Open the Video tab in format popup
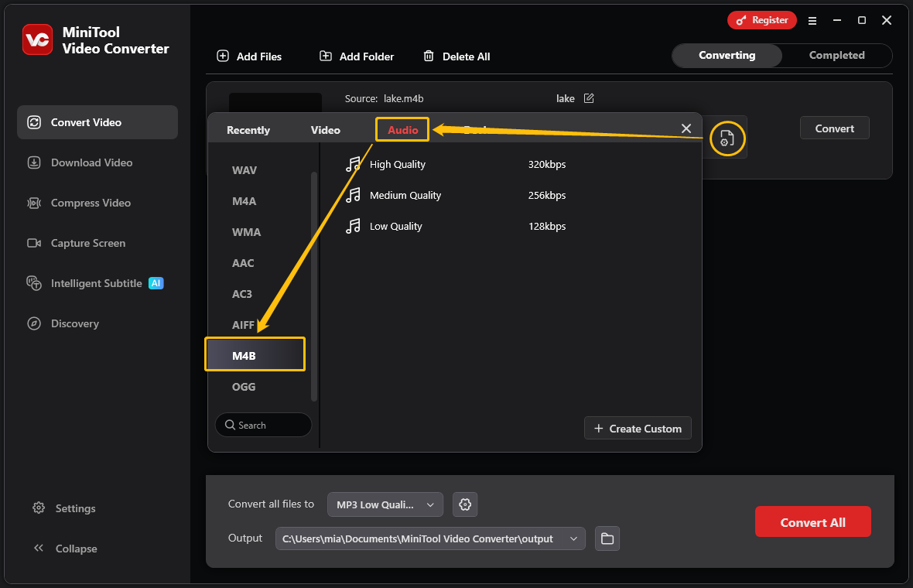913x588 pixels. point(326,130)
